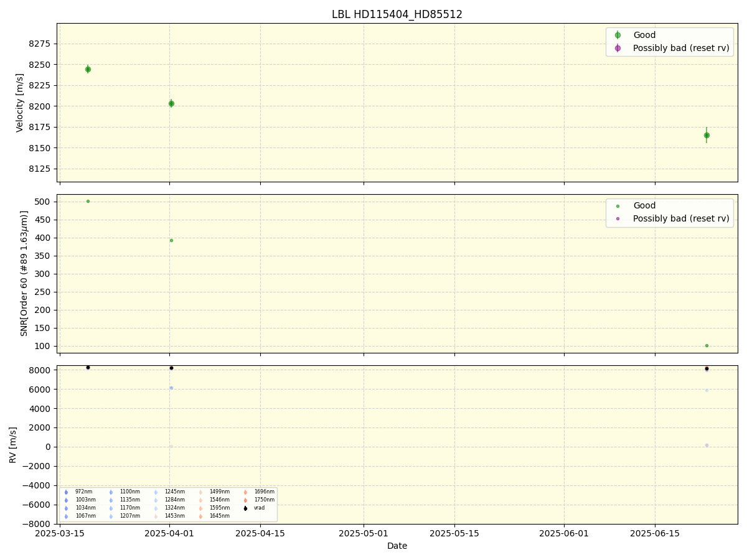The image size is (747, 560).
Task: Click the green Good marker in the velocity legend
Action: coord(618,35)
